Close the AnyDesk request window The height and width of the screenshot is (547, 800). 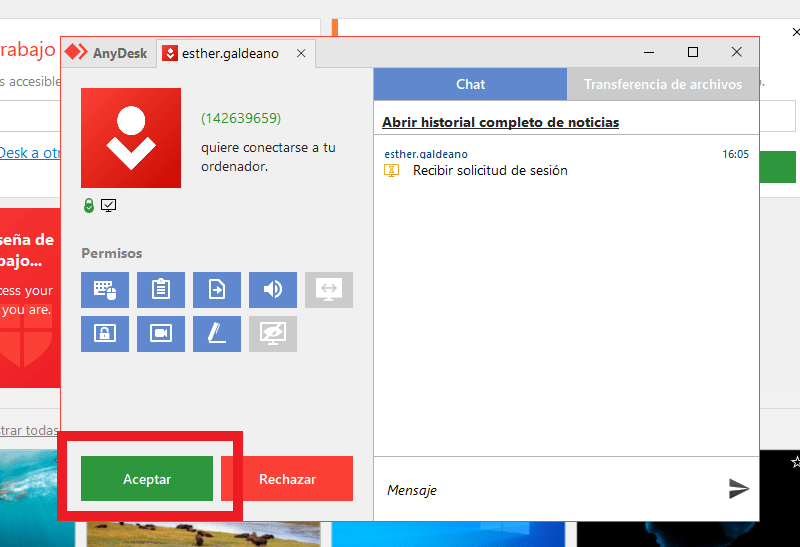pyautogui.click(x=736, y=52)
